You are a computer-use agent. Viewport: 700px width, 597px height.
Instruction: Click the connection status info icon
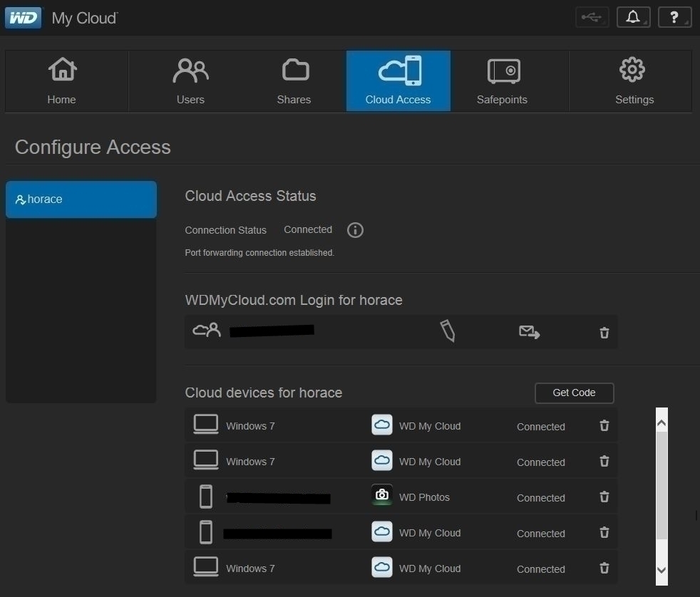pyautogui.click(x=355, y=230)
